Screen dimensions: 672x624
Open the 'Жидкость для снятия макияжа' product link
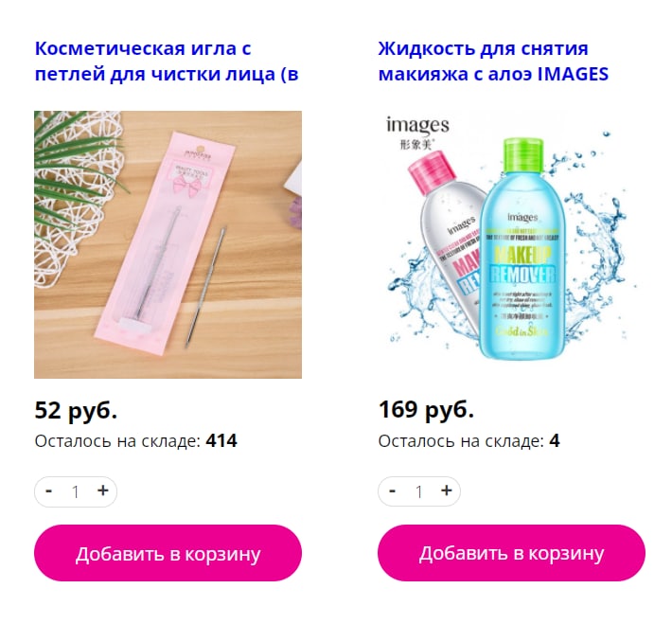[493, 62]
